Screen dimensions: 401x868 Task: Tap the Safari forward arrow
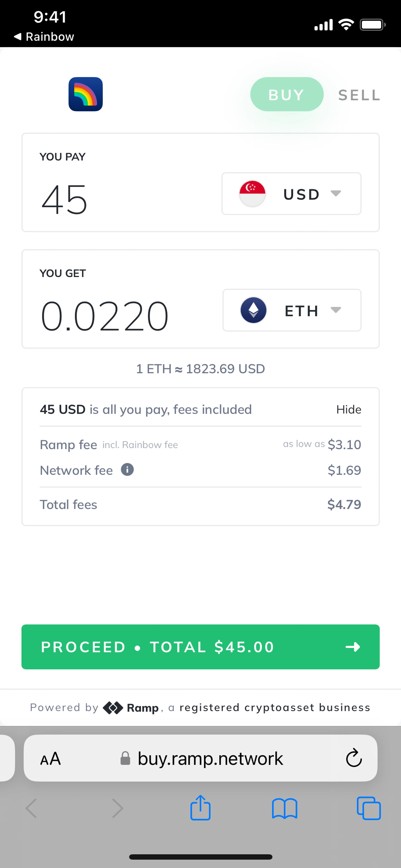point(117,808)
